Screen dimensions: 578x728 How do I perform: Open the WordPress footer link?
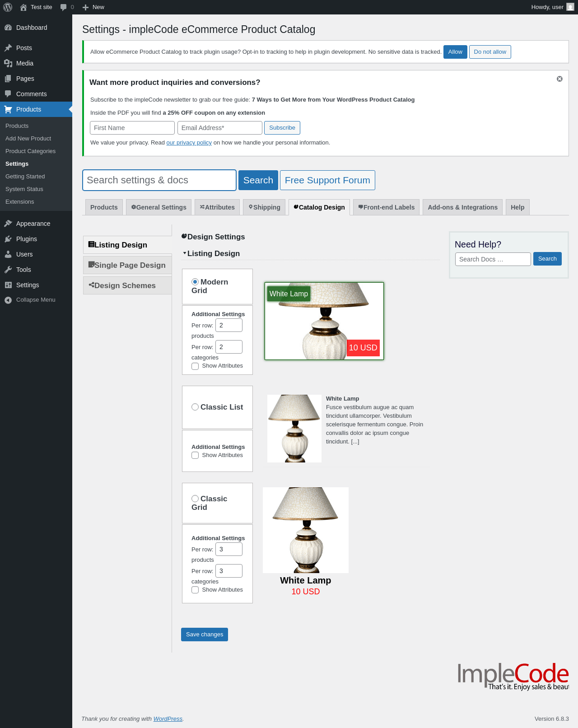pyautogui.click(x=168, y=719)
